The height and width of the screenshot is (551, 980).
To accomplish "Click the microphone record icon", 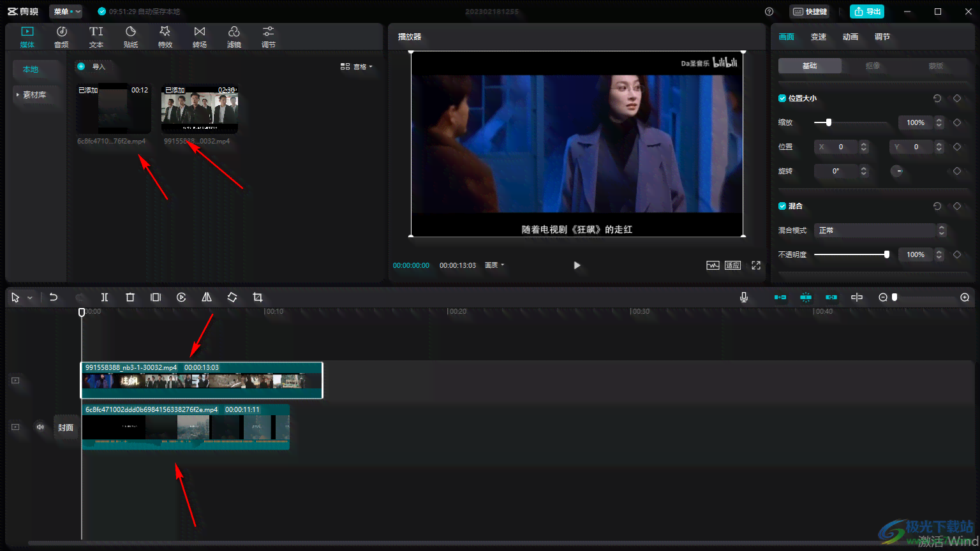I will (744, 297).
